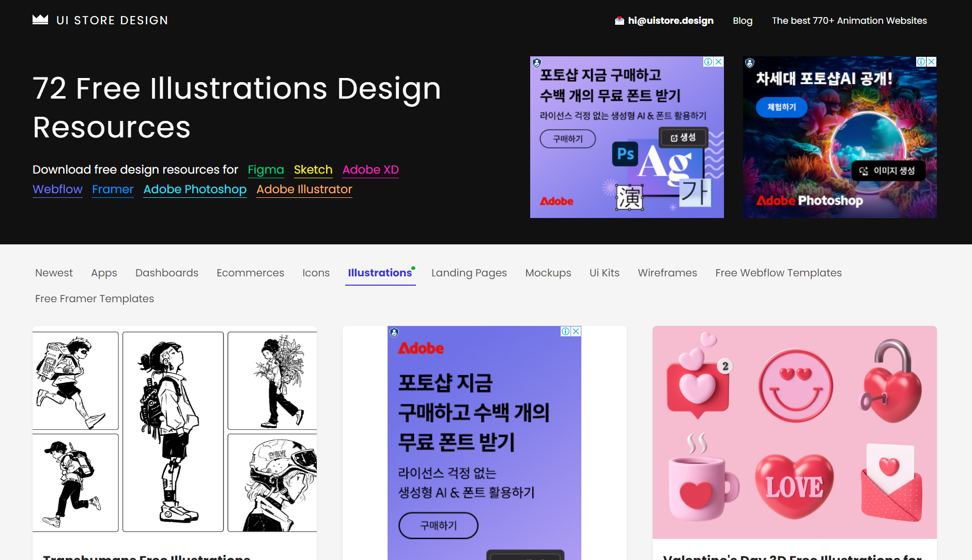Click the page heading 72 Free Illustrations
Image resolution: width=972 pixels, height=560 pixels.
click(237, 107)
